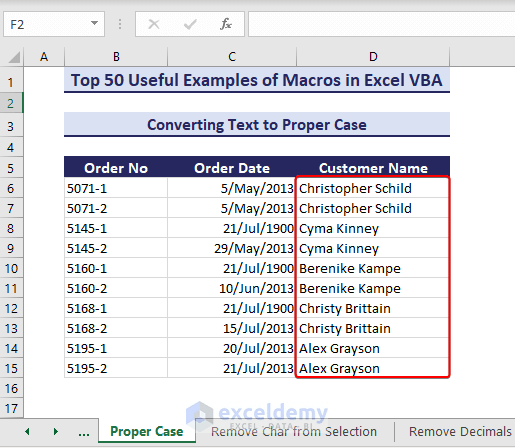
Task: Click date 29/May/2013 cell
Action: [232, 248]
